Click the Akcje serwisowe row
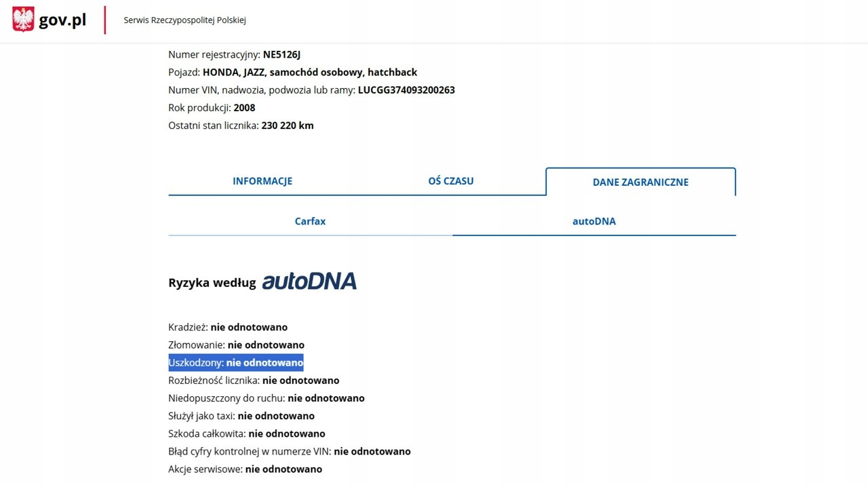 point(245,469)
